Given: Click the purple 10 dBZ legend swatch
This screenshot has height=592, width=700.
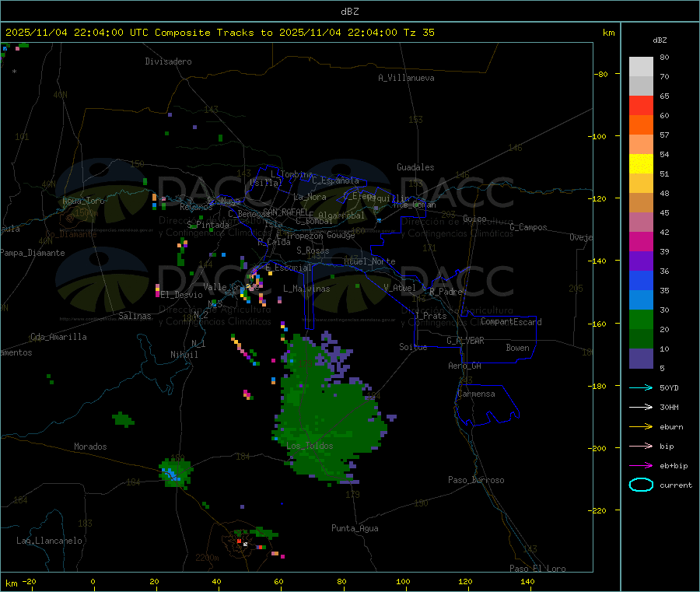Looking at the screenshot, I should 641,359.
